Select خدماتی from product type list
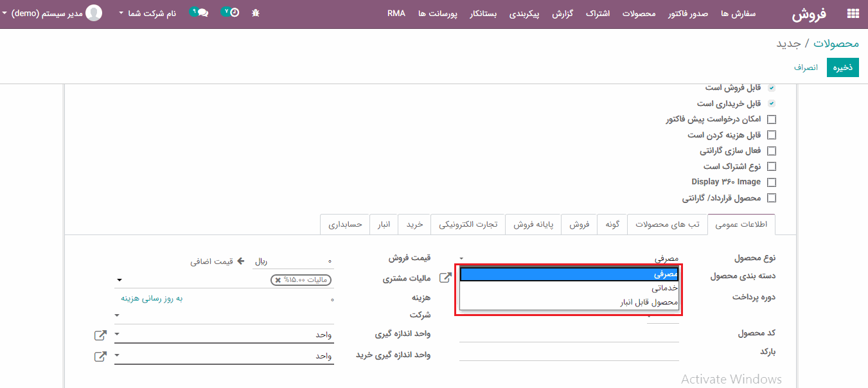This screenshot has width=868, height=388. (x=664, y=288)
